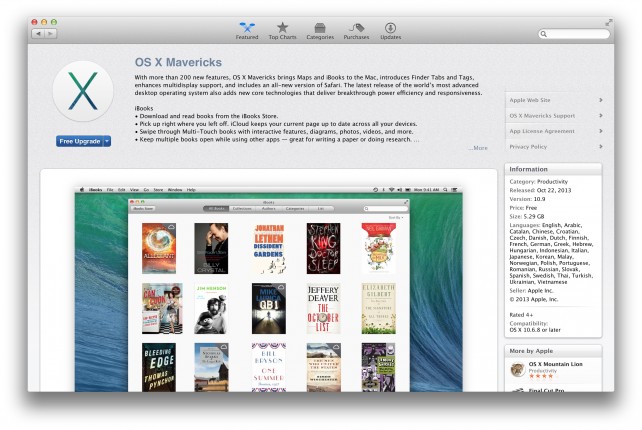This screenshot has height=430, width=642.
Task: Click the iBooks menu in screenshot menu bar
Action: 95,190
